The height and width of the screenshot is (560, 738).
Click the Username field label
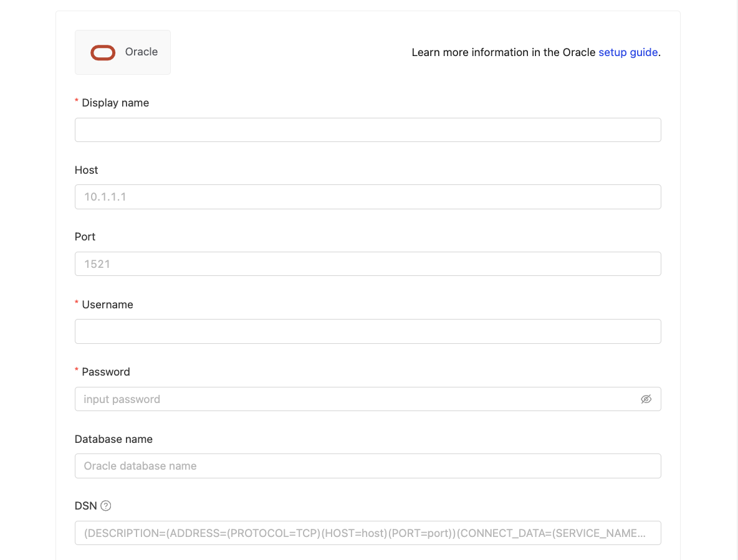[107, 305]
